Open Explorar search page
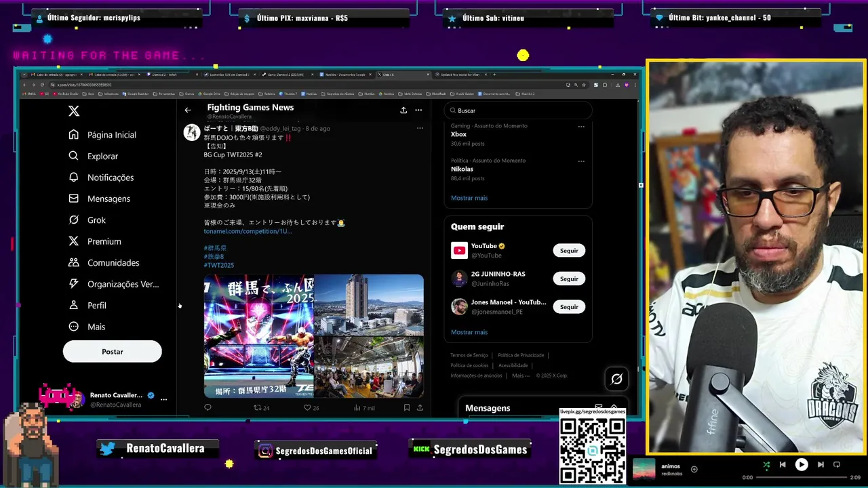The height and width of the screenshot is (488, 868). [x=94, y=156]
